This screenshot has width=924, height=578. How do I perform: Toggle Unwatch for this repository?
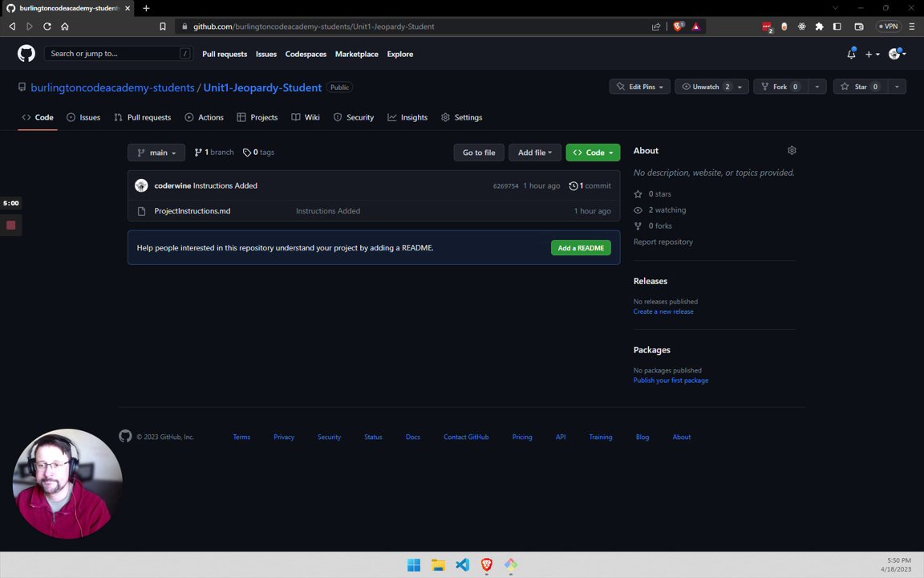(x=705, y=87)
